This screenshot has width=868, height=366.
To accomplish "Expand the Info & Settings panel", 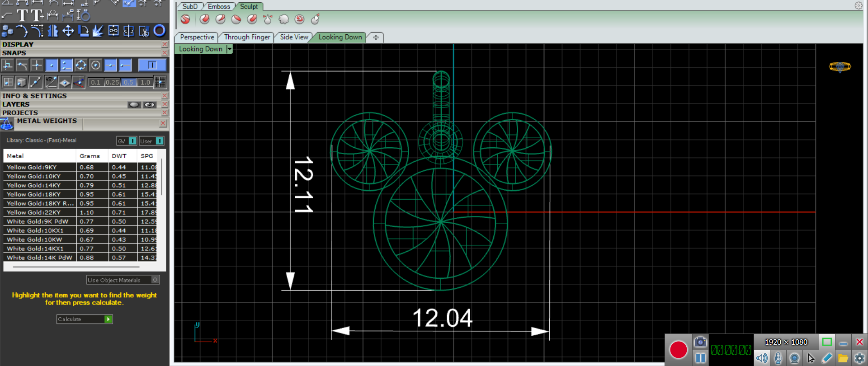I will coord(34,96).
